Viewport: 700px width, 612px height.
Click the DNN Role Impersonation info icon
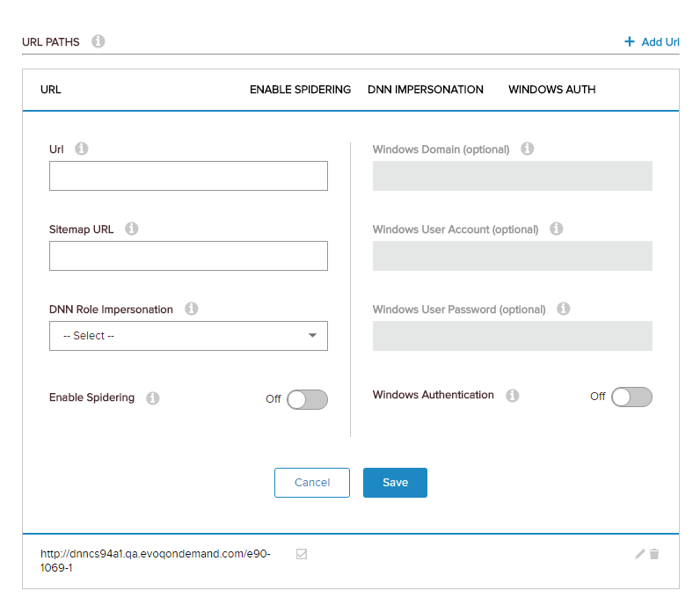(192, 309)
